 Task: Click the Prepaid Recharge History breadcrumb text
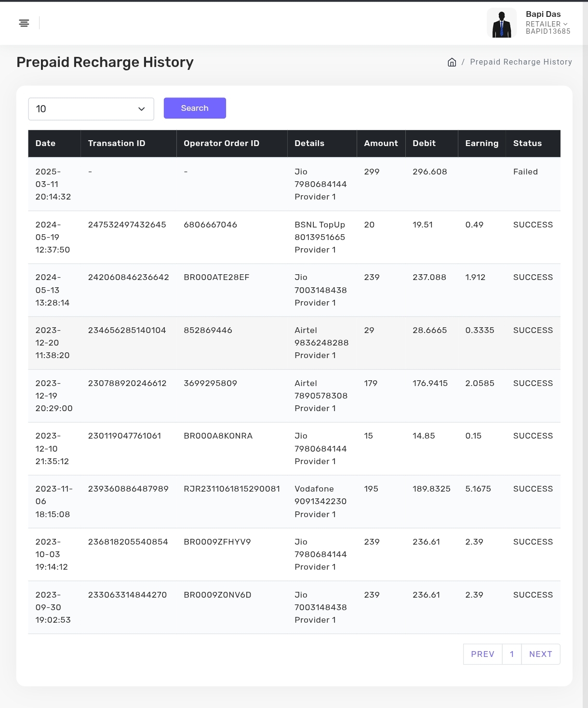(x=521, y=62)
